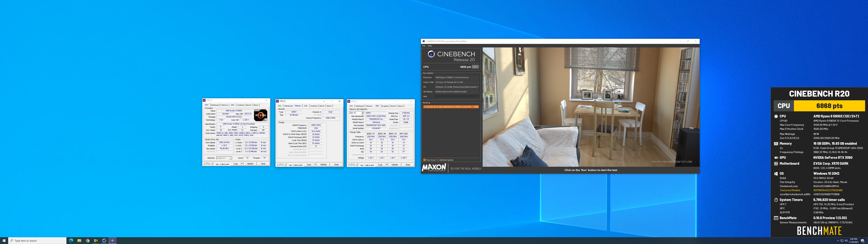Click the app icon of the CPU-Z Memory-tab window
The width and height of the screenshot is (868, 244).
(277, 101)
